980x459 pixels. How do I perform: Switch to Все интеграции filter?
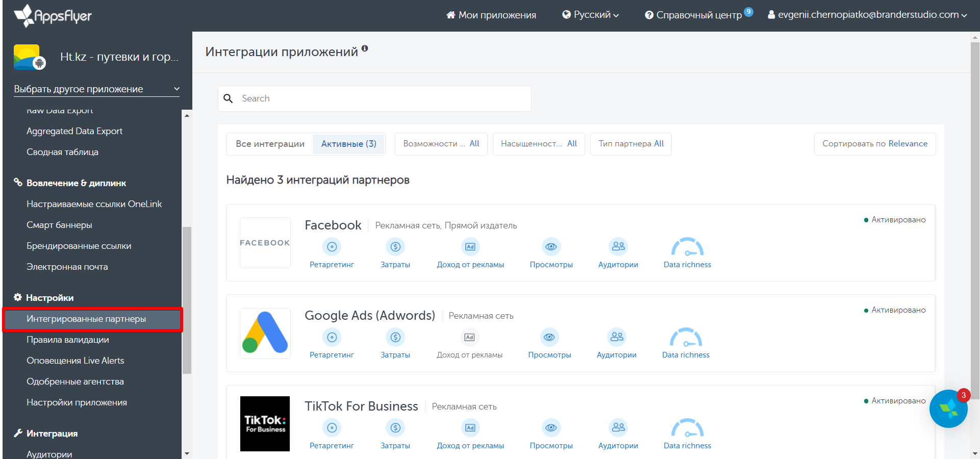click(x=270, y=144)
